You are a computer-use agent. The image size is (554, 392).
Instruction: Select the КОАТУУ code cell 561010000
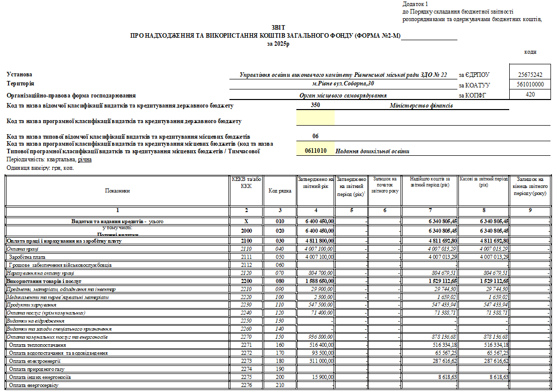coord(530,84)
